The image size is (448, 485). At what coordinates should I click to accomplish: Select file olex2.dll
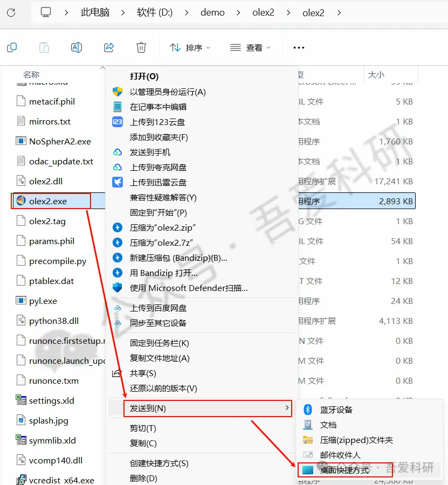click(46, 181)
